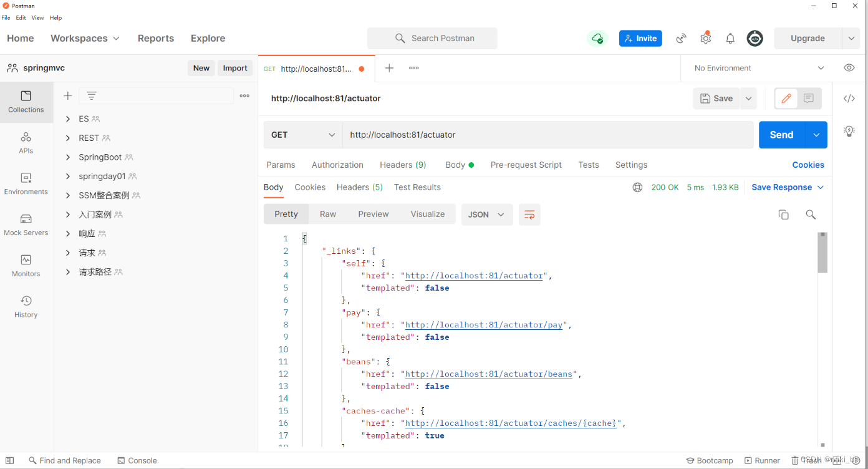
Task: Click the Send button
Action: click(781, 135)
